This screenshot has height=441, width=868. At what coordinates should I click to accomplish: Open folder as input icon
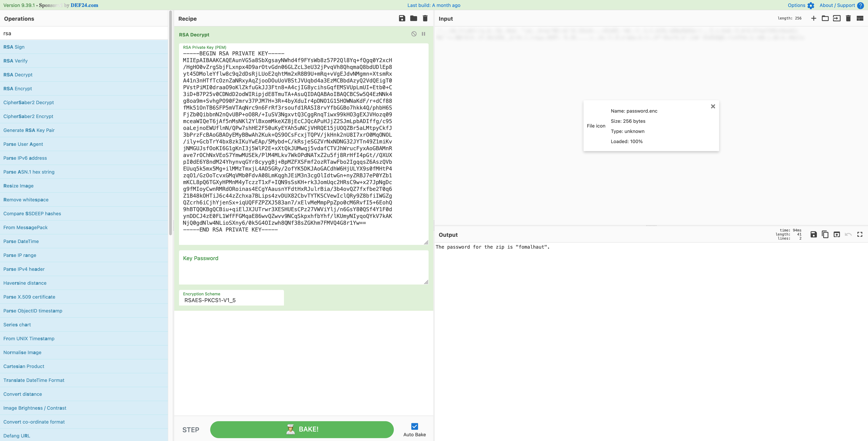coord(825,18)
